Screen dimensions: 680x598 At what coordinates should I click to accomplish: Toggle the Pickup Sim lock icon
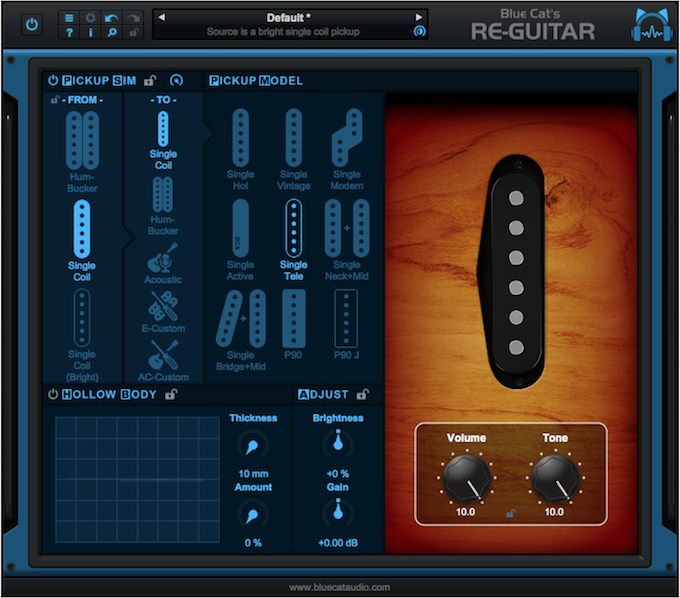click(x=150, y=80)
